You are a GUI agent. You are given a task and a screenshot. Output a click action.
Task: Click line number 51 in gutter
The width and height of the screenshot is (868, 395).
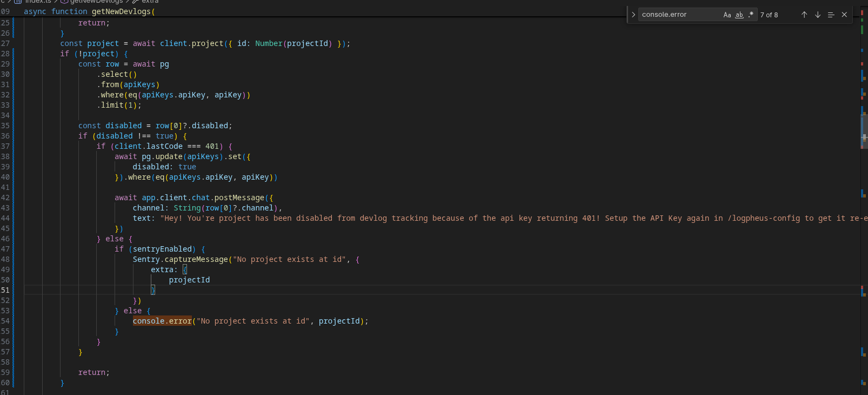pyautogui.click(x=5, y=290)
